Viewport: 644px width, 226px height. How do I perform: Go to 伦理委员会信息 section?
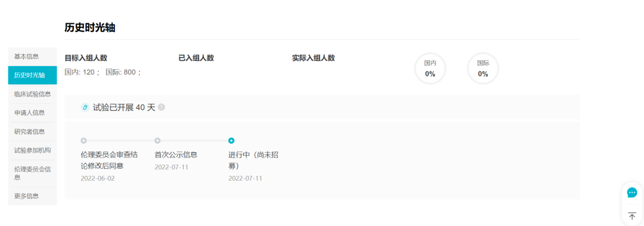32,174
